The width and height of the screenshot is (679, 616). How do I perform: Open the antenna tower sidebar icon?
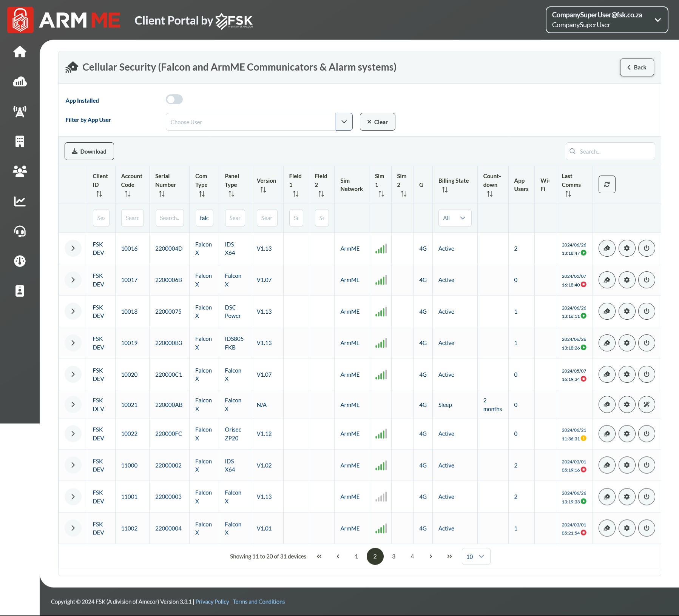coord(20,111)
